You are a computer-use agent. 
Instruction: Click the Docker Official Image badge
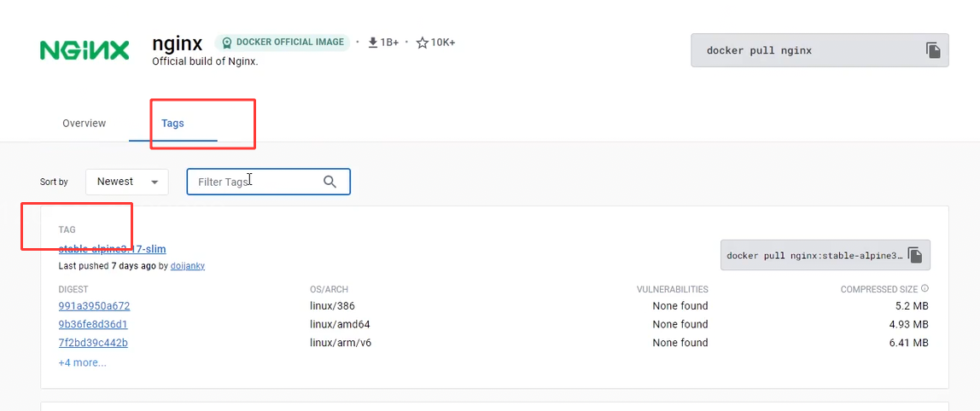pos(282,43)
